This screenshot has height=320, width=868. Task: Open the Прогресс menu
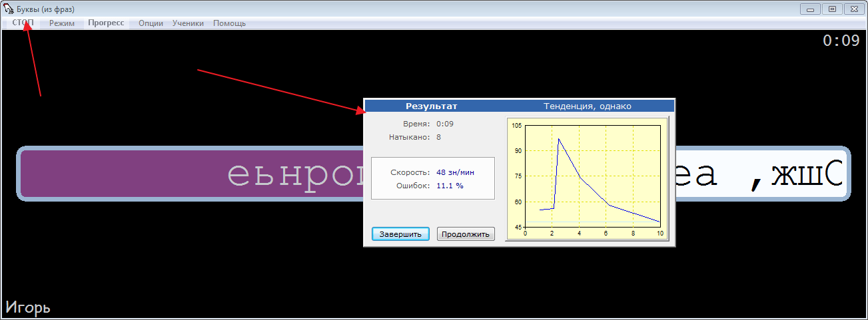(106, 23)
